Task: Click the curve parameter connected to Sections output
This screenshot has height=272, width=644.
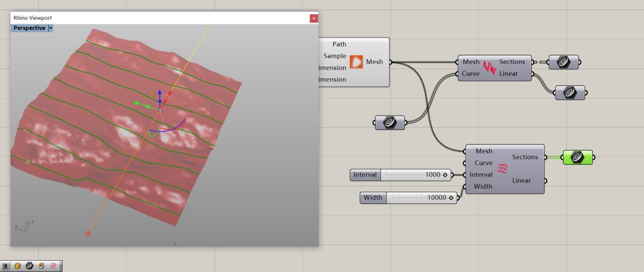Action: point(563,62)
